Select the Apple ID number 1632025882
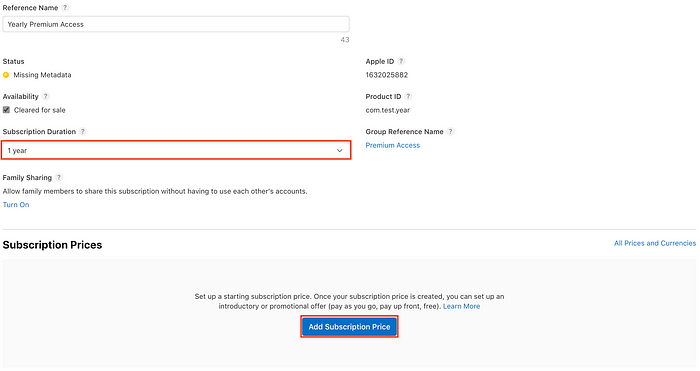The height and width of the screenshot is (371, 700). coord(387,75)
